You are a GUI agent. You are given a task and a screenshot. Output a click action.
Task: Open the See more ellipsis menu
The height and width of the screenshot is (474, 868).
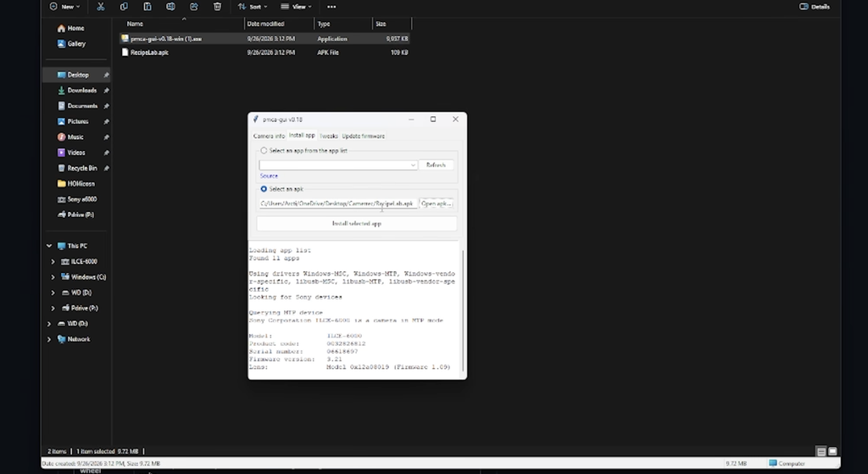click(x=331, y=7)
